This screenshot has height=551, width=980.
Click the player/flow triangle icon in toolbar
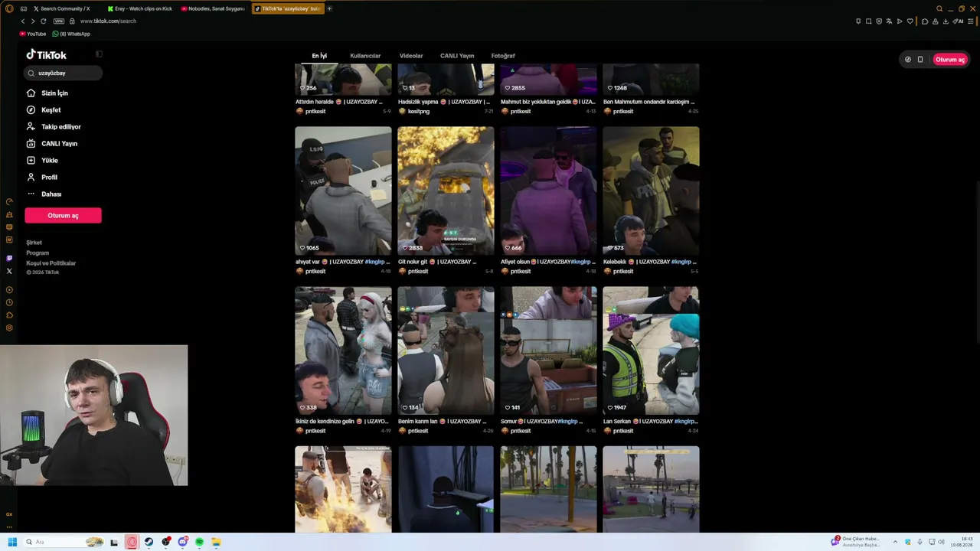(900, 21)
